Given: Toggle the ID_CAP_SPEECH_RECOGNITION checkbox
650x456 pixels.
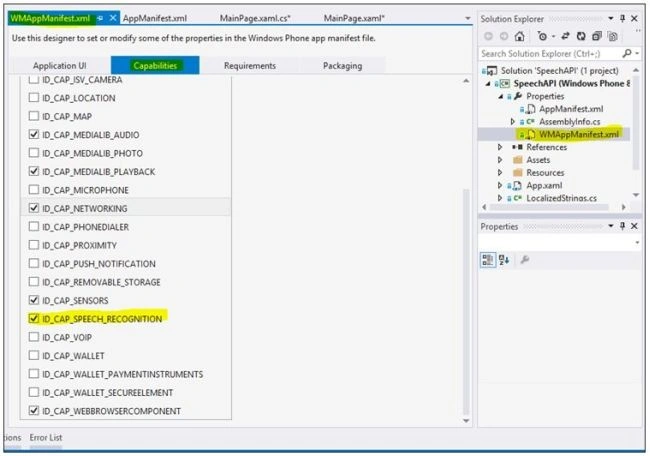Looking at the screenshot, I should [x=34, y=318].
